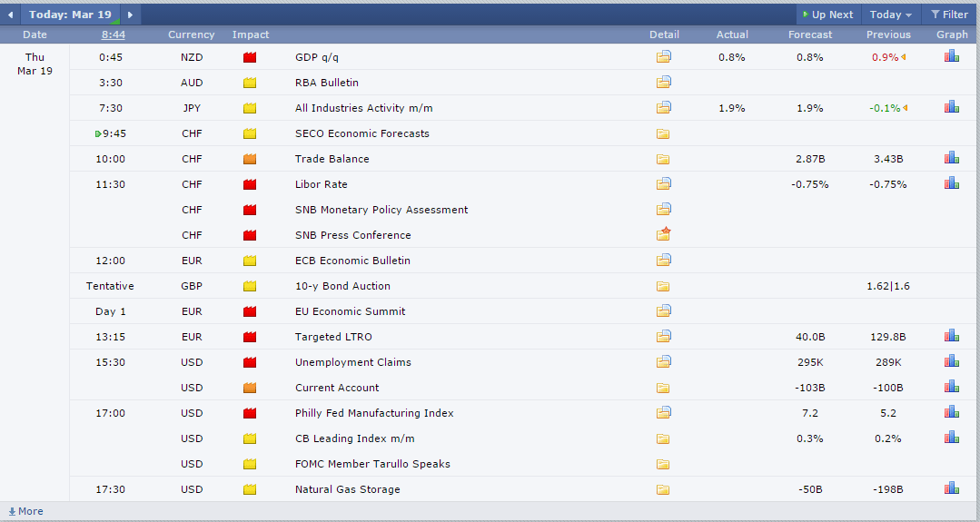
Task: Open detail for Unemployment Claims
Action: click(663, 361)
